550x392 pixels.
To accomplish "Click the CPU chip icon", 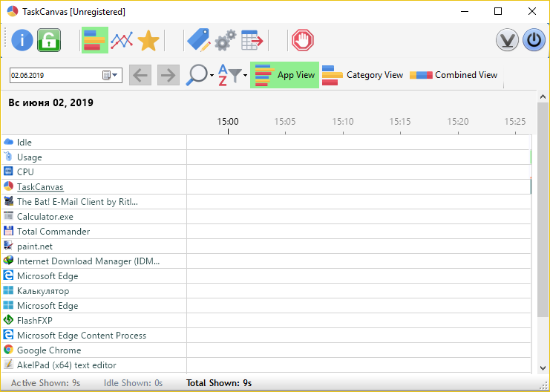I will [8, 171].
